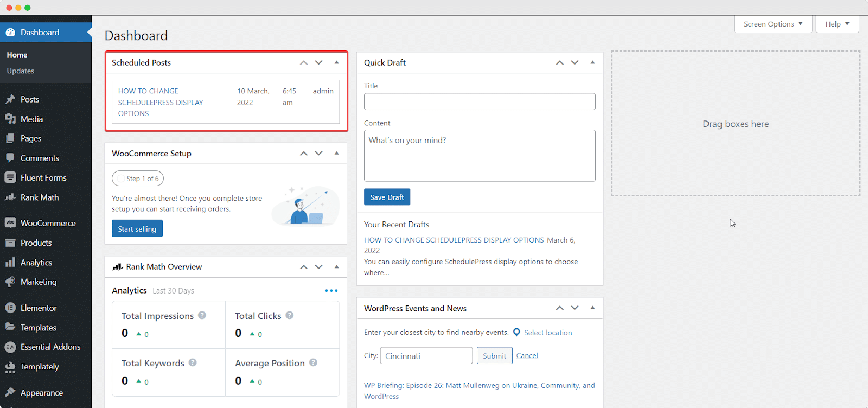The image size is (868, 408).
Task: Click the macOS yellow minimize window button
Action: point(18,8)
